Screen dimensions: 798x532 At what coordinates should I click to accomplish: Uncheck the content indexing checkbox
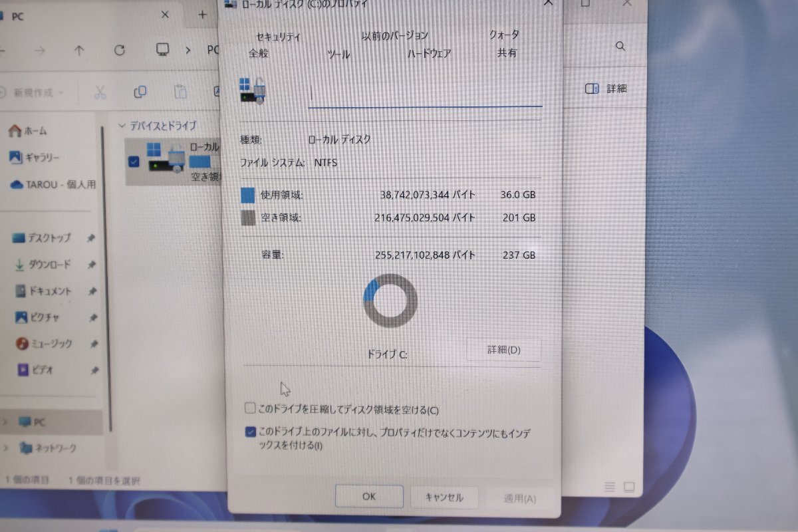coord(251,432)
